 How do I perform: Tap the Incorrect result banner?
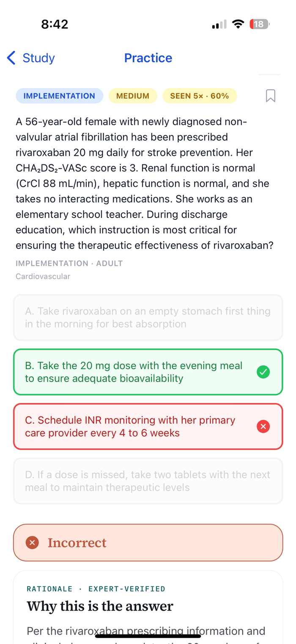tap(148, 542)
